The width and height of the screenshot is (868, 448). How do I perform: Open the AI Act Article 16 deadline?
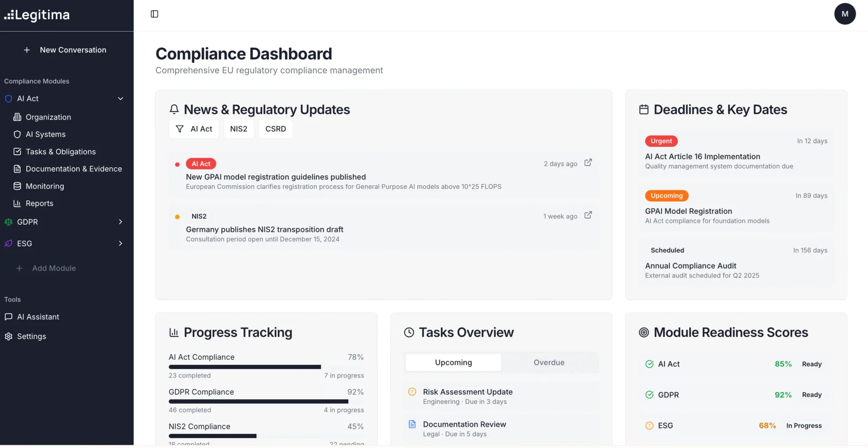pos(702,156)
